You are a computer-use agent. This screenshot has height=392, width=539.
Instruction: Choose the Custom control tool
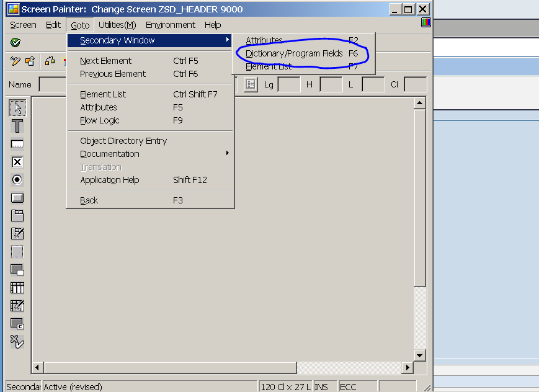[17, 323]
